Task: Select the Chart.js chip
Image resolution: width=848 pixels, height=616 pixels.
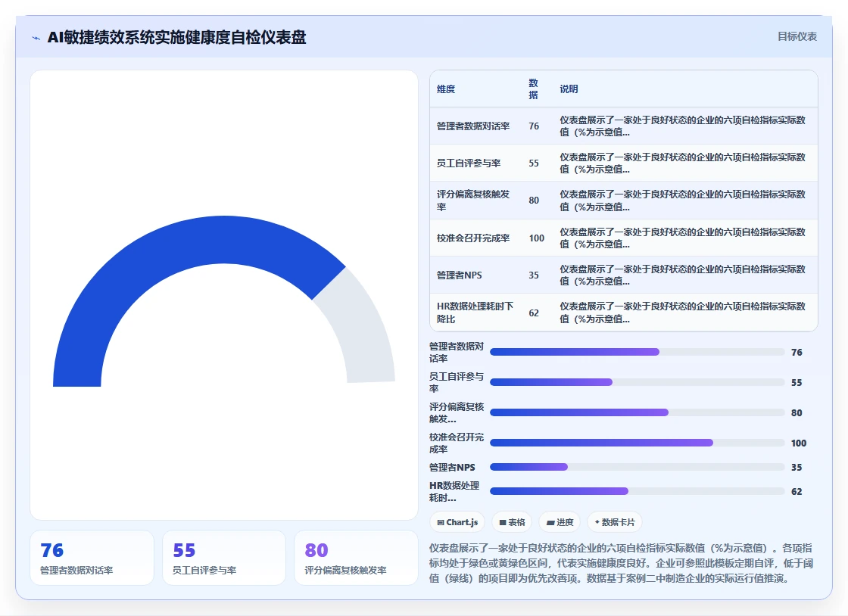Action: pos(457,522)
